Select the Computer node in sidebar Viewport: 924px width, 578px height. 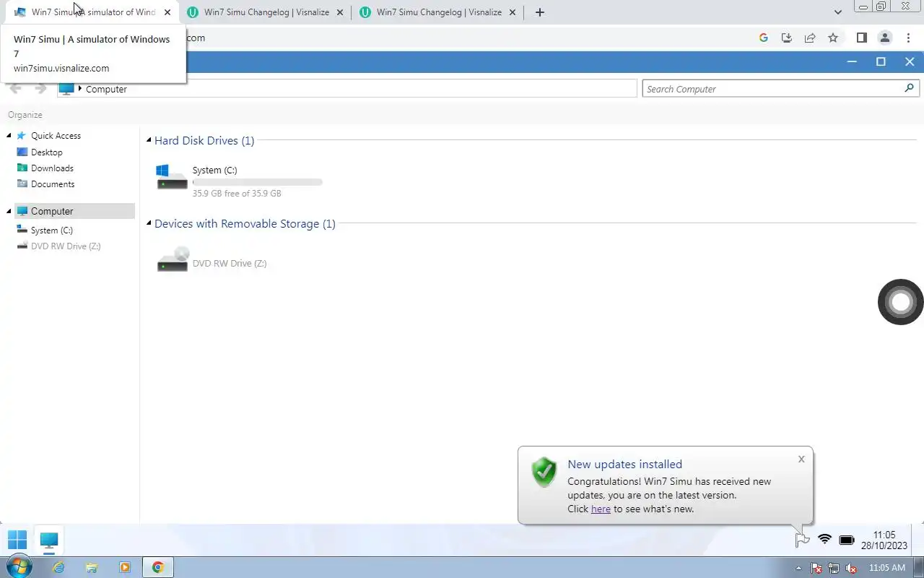[x=74, y=211]
